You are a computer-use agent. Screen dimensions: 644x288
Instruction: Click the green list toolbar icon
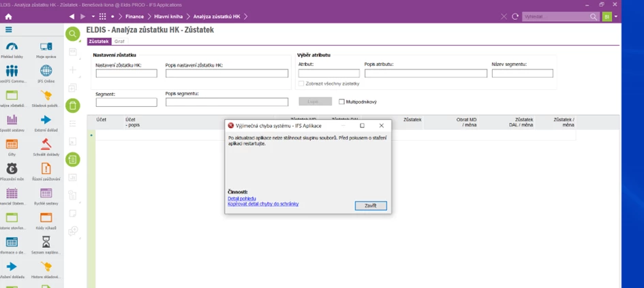tap(73, 159)
